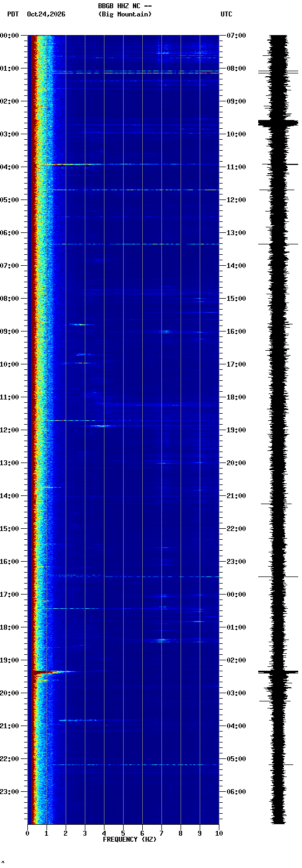Click the PDT axis '16:00' label
302x868 pixels.
pos(9,562)
